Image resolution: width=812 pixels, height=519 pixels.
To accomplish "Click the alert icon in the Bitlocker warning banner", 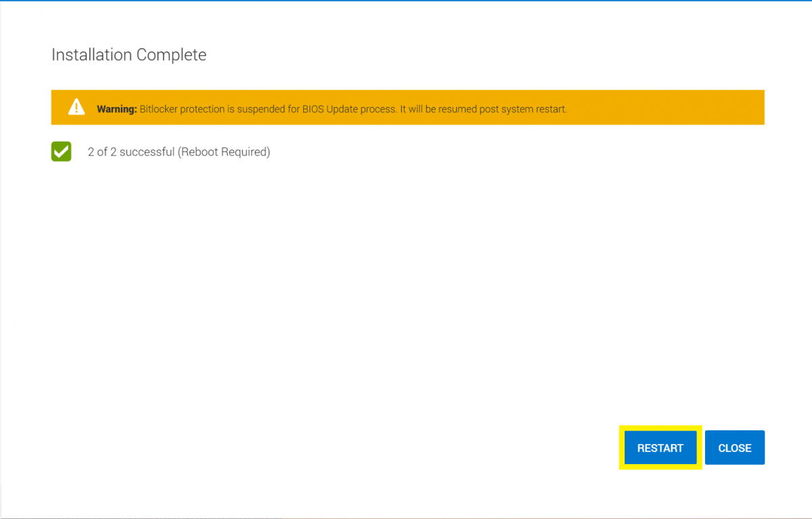I will (x=76, y=107).
